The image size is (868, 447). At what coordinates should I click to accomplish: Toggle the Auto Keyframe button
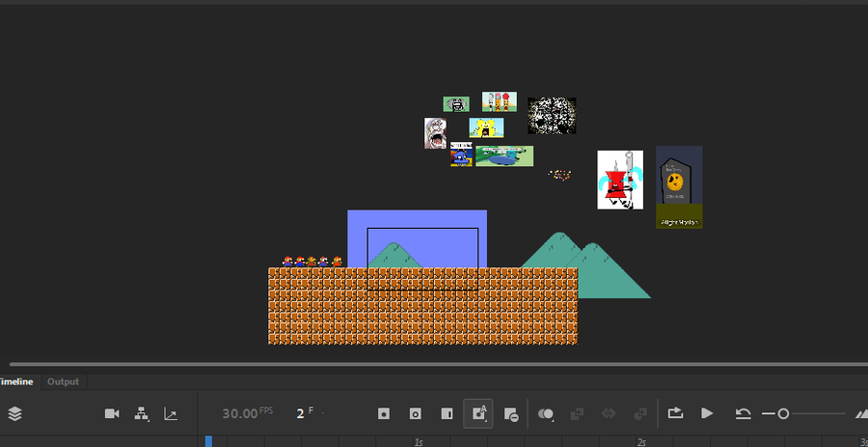coord(478,414)
